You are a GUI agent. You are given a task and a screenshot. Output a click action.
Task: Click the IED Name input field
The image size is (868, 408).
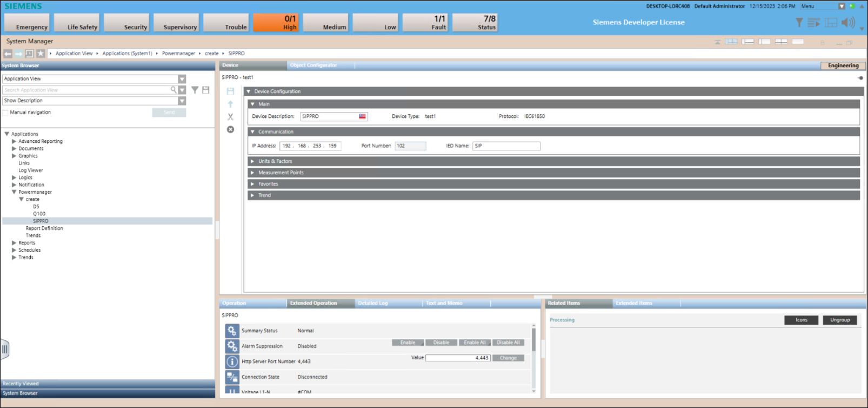pos(506,146)
